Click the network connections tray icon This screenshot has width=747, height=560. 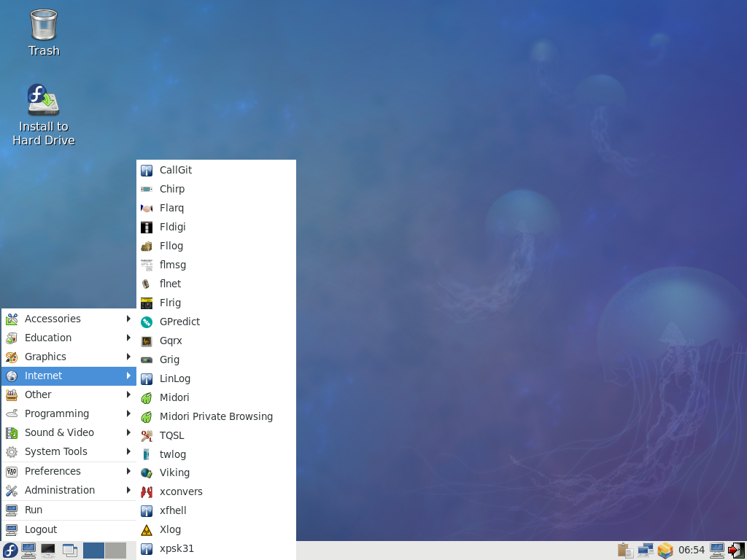point(646,551)
